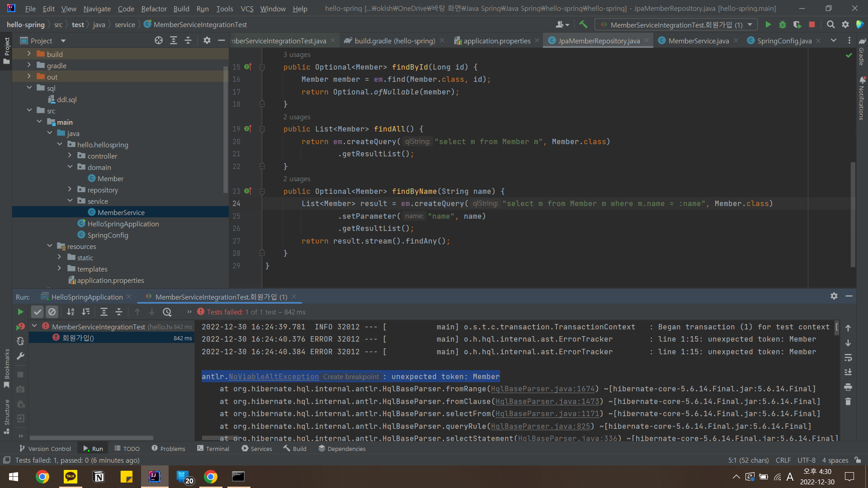Click the red Stop button in toolbar
The width and height of the screenshot is (868, 488).
coord(812,25)
